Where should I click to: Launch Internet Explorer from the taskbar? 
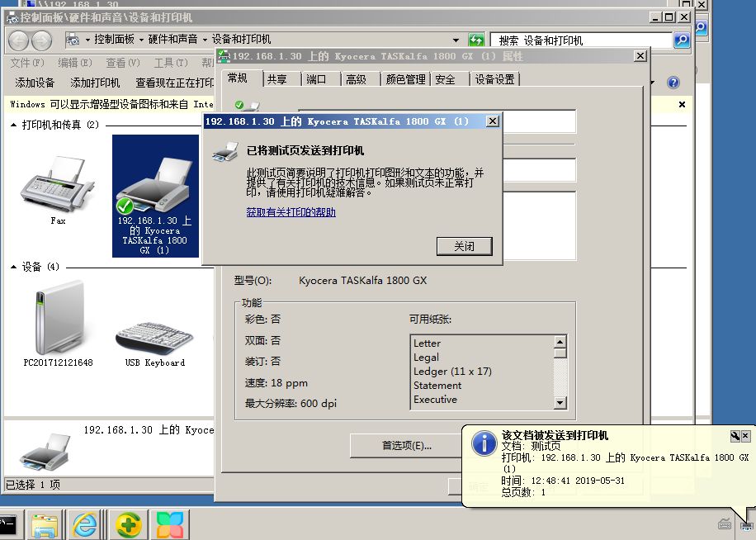click(85, 524)
